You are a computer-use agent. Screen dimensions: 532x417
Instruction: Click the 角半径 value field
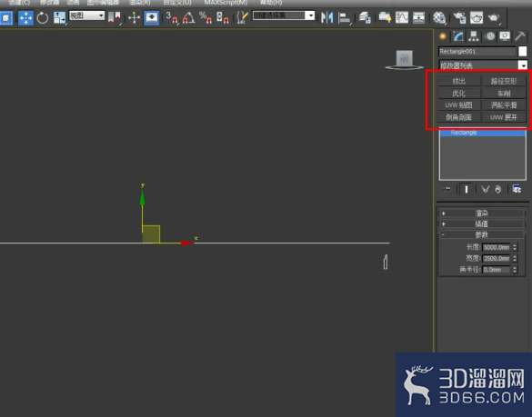pos(497,270)
